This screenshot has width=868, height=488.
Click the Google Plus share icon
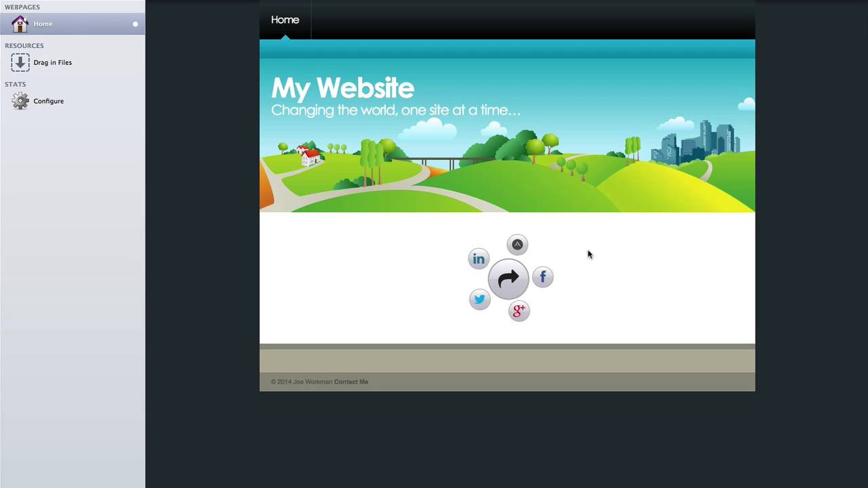(x=519, y=310)
